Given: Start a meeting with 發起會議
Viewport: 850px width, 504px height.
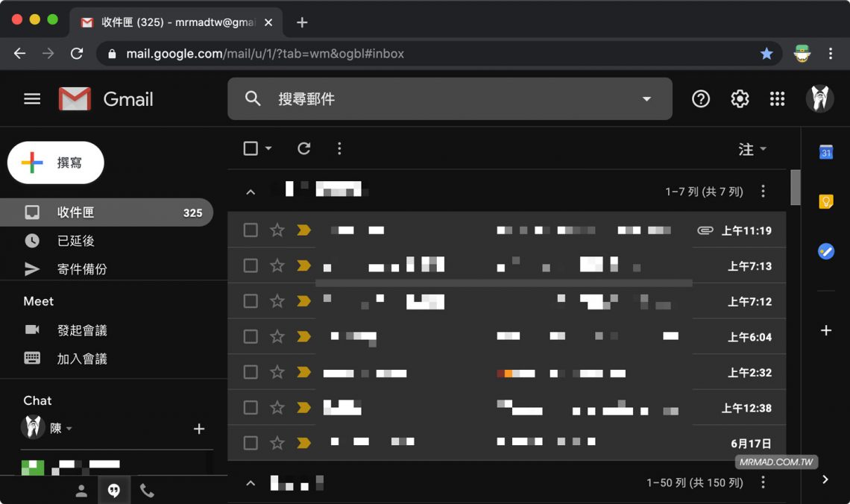Looking at the screenshot, I should (x=82, y=330).
